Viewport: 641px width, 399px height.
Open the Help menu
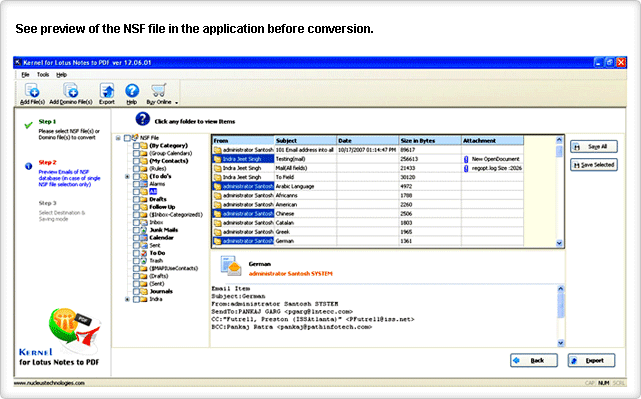(61, 75)
